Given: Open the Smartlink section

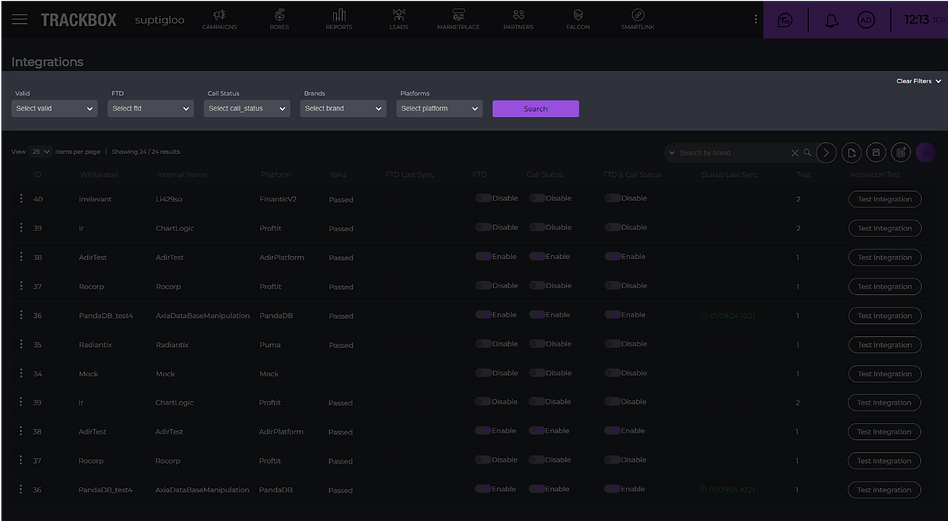Looking at the screenshot, I should pos(638,19).
